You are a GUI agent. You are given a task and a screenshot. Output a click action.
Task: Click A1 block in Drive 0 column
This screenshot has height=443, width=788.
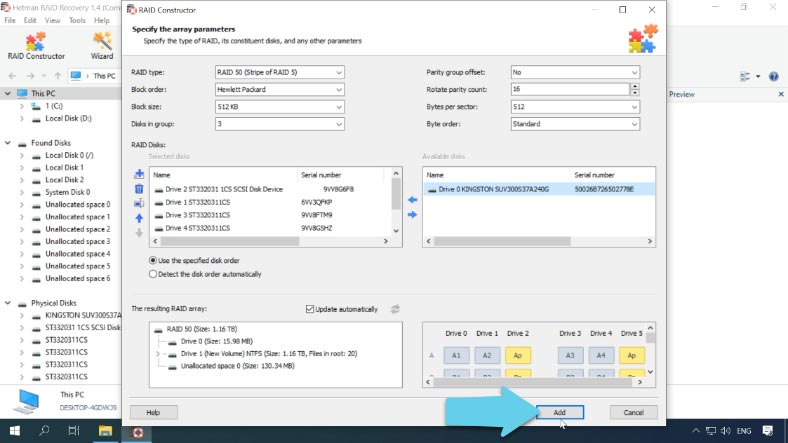(456, 356)
